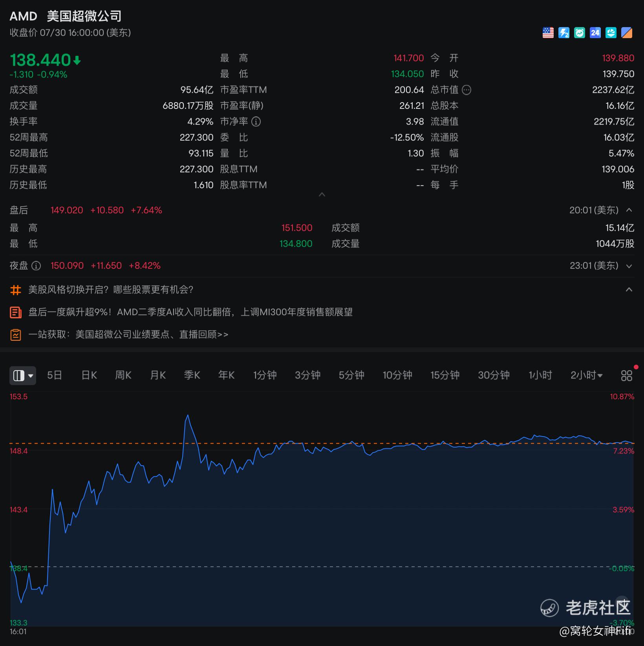Switch to the 日K chart tab
Image resolution: width=644 pixels, height=646 pixels.
(89, 375)
